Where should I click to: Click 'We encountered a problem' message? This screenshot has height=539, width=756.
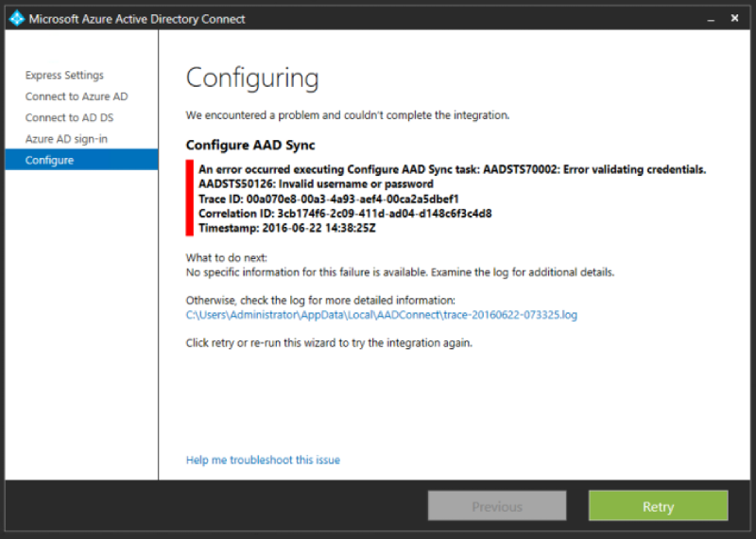tap(347, 115)
